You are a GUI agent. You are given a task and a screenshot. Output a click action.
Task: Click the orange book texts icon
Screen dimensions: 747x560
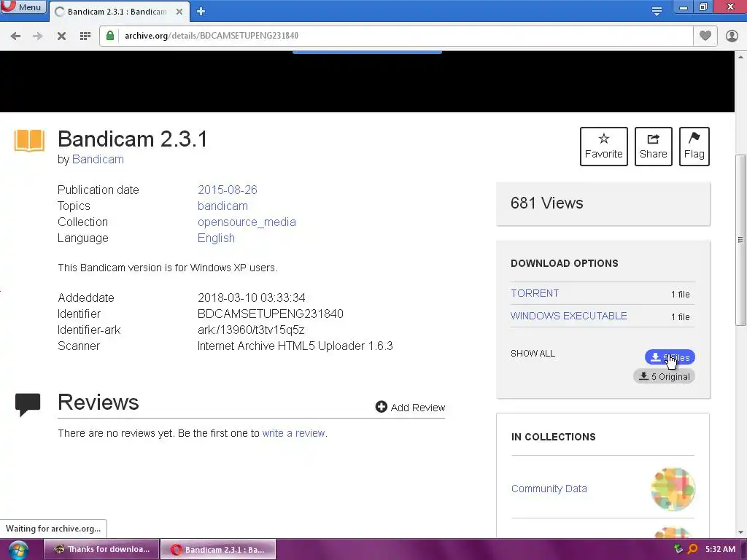[29, 140]
